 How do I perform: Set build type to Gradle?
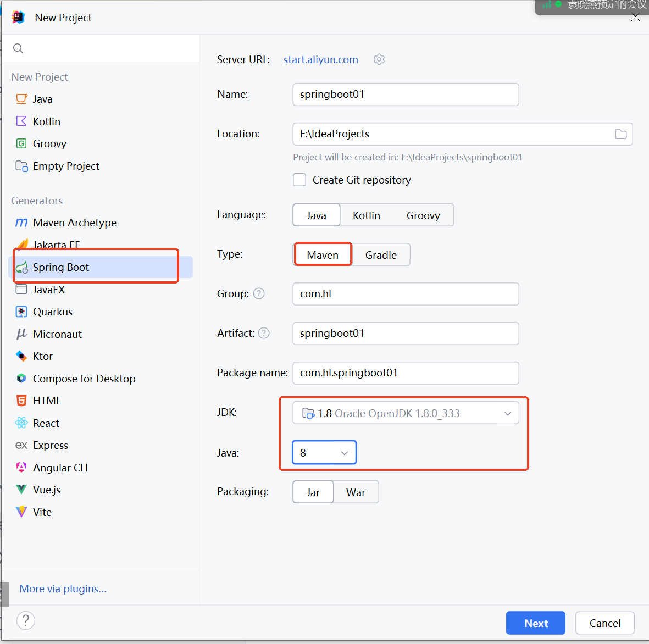click(381, 255)
